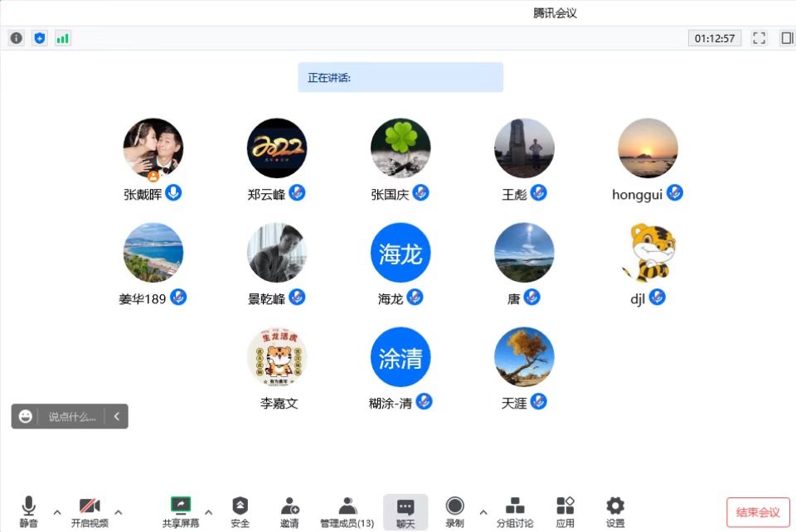Open the 安全 security options

(240, 511)
